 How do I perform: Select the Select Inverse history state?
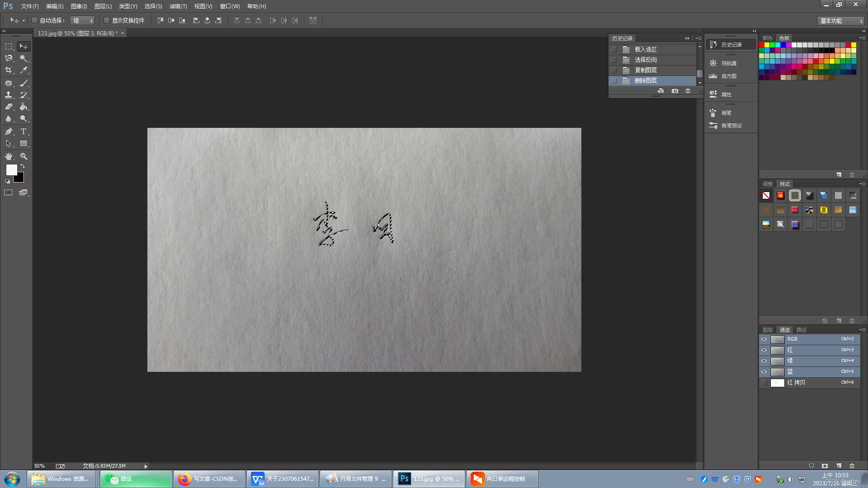tap(646, 60)
